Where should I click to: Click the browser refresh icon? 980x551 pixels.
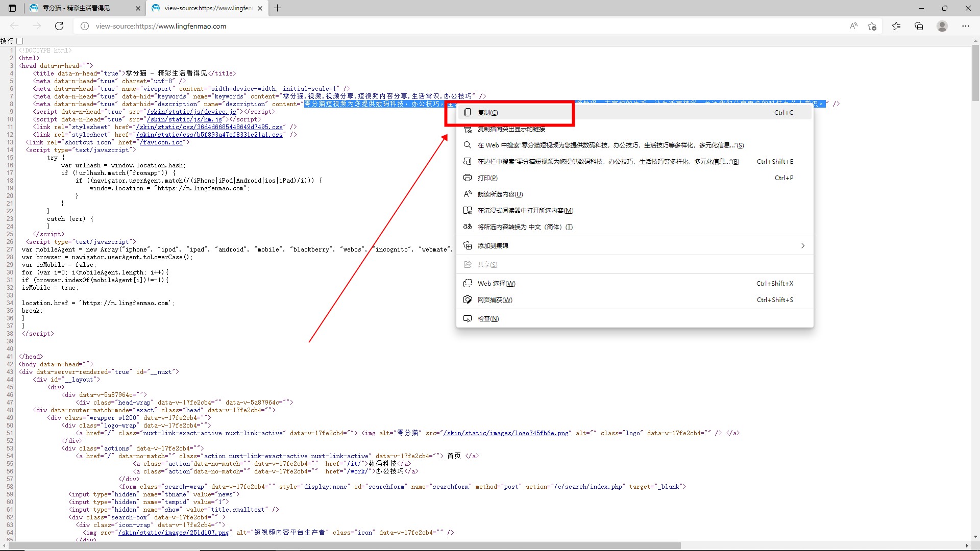(59, 26)
